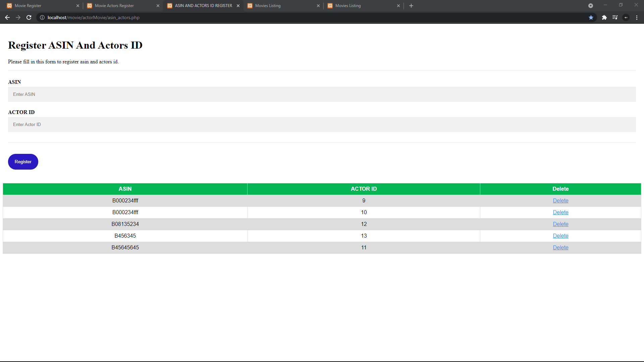Click the address bar URL

(94, 17)
